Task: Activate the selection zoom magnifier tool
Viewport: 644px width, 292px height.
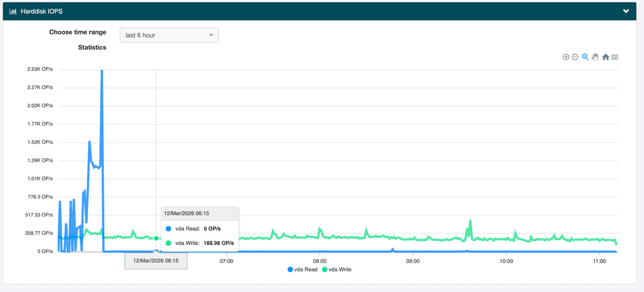Action: (x=585, y=57)
